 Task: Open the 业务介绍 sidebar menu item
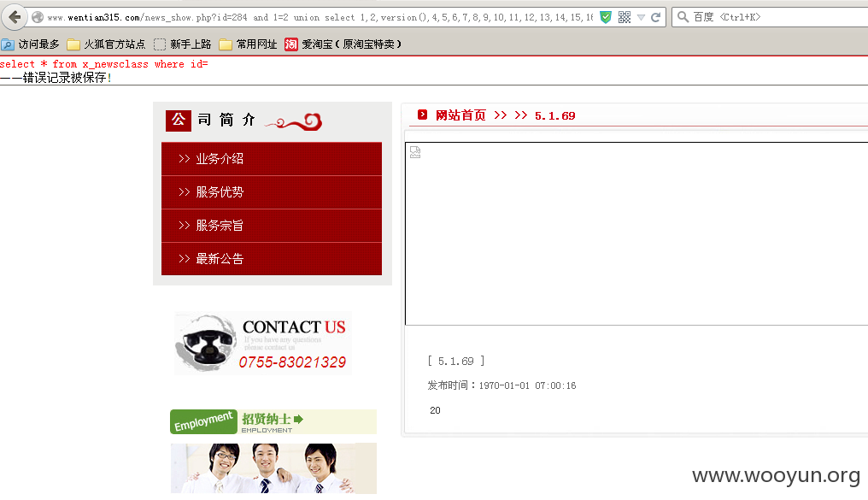(x=272, y=159)
